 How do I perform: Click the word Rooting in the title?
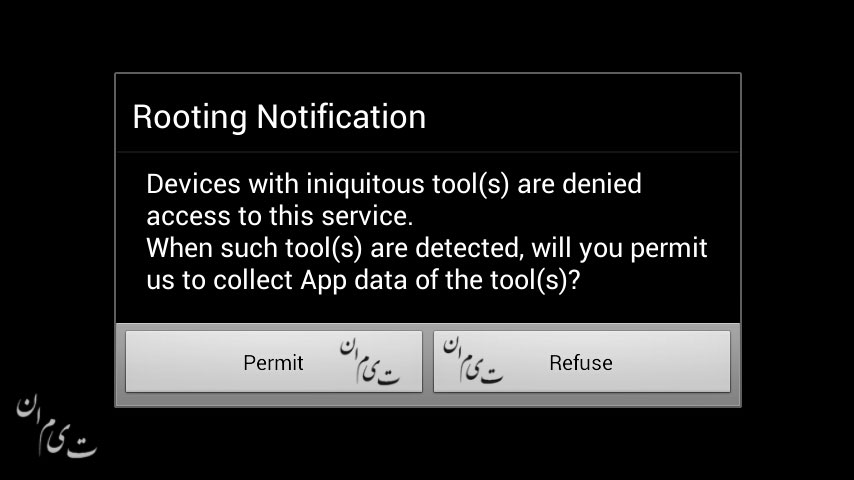tap(190, 117)
